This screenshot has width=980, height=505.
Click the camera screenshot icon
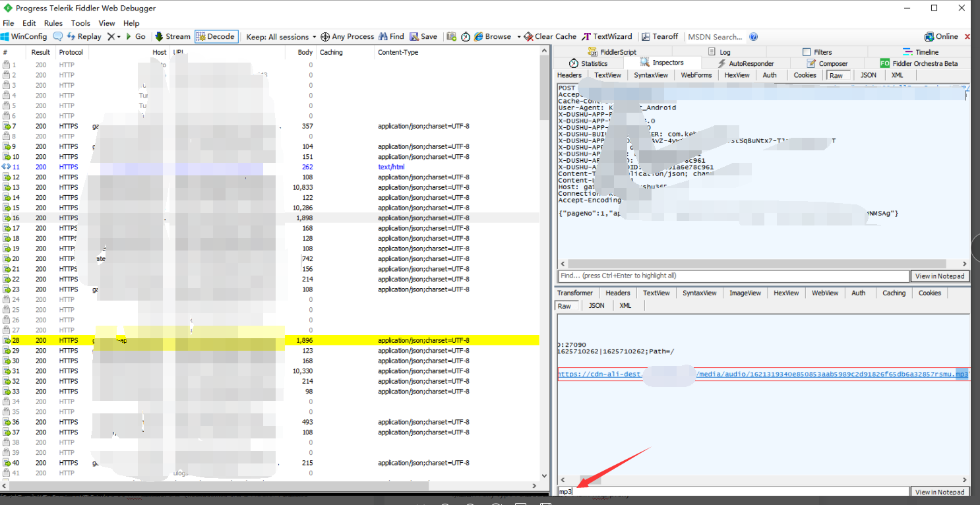point(451,37)
